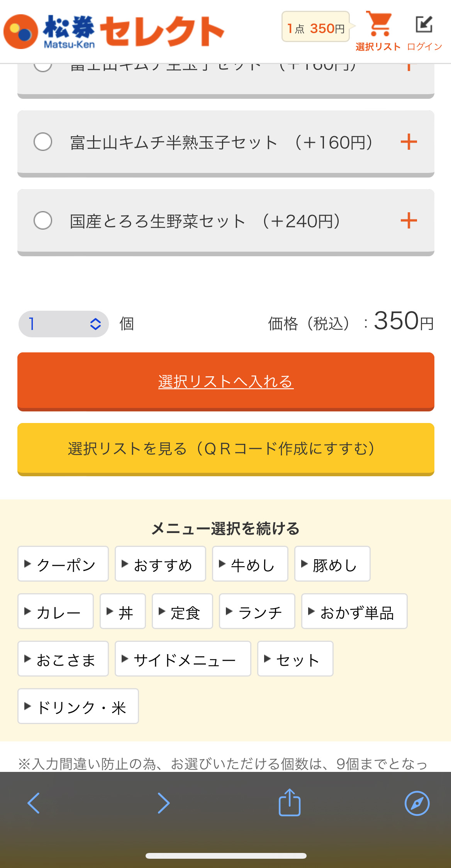
Task: Click the Matsu-Ken Select logo
Action: 114,32
